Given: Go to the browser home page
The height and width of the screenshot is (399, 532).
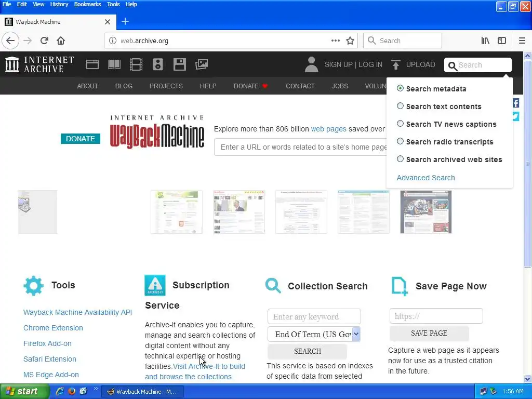Looking at the screenshot, I should [61, 41].
